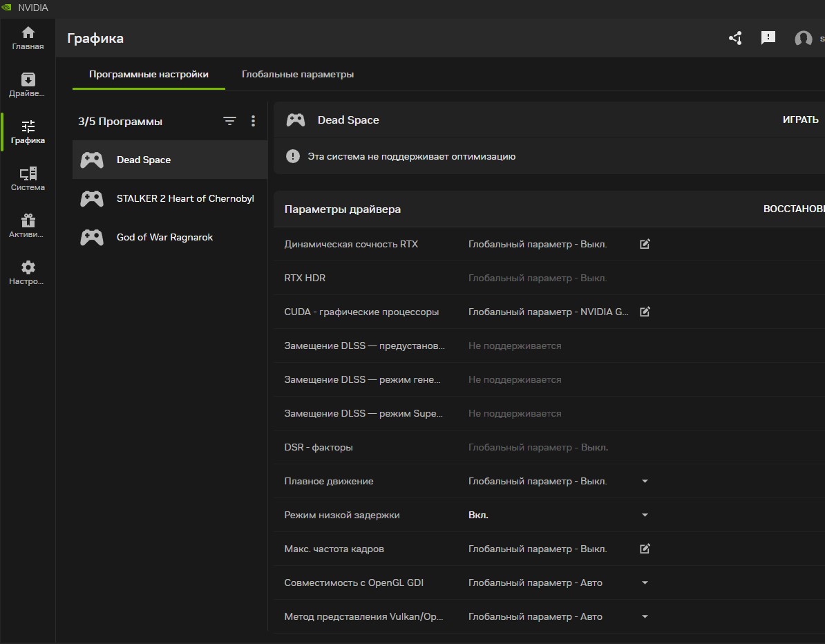This screenshot has height=644, width=825.
Task: Edit the CUDA графические процессоры setting
Action: tap(645, 312)
